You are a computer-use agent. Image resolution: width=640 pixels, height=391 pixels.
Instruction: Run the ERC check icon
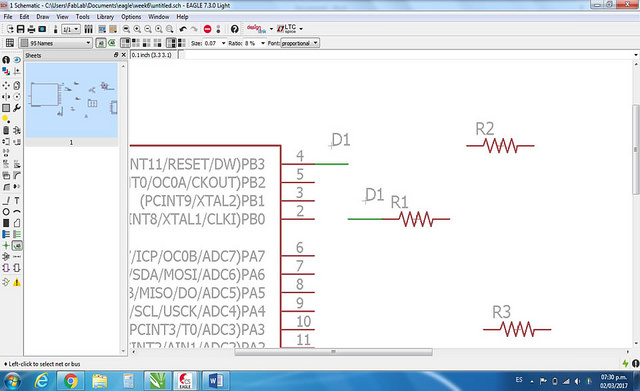point(6,282)
